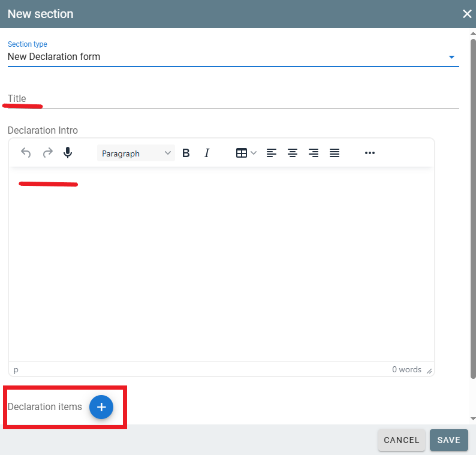
Task: Align text left
Action: coord(272,153)
